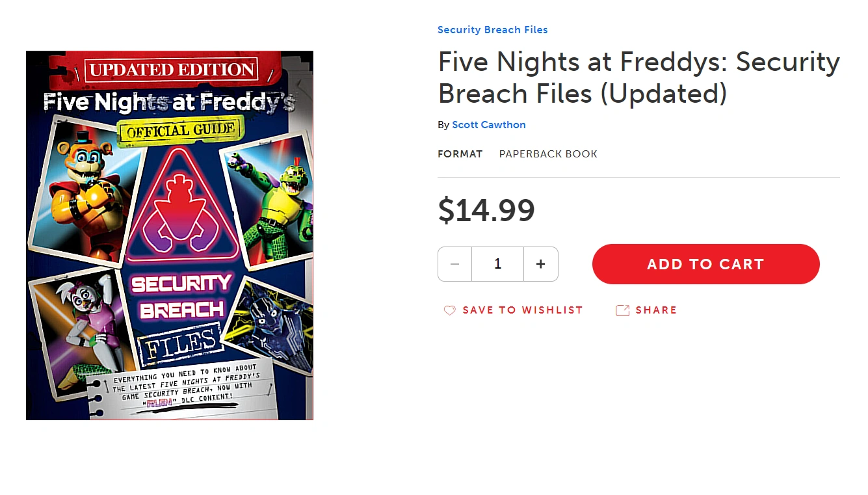
Task: Select the book cover image
Action: [x=169, y=235]
